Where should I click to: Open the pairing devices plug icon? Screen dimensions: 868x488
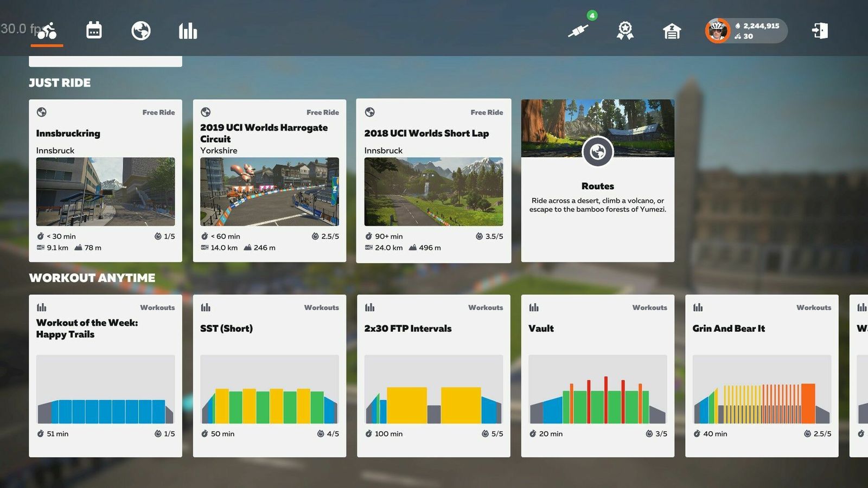[578, 30]
